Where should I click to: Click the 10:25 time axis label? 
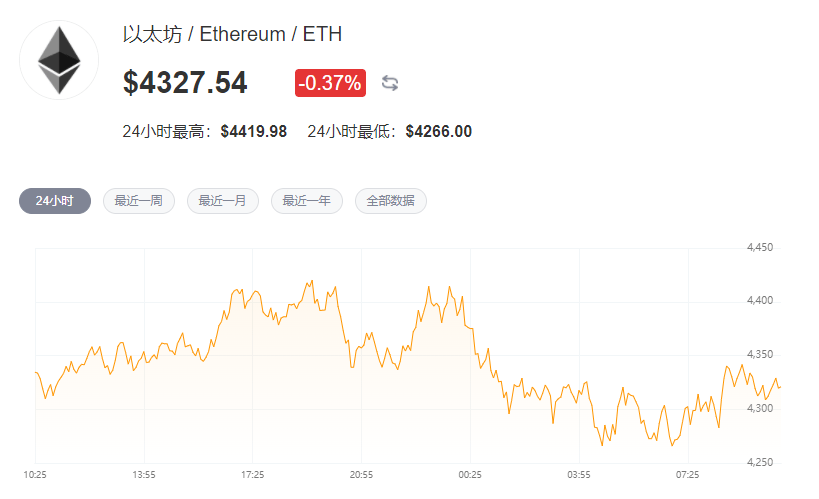[36, 473]
